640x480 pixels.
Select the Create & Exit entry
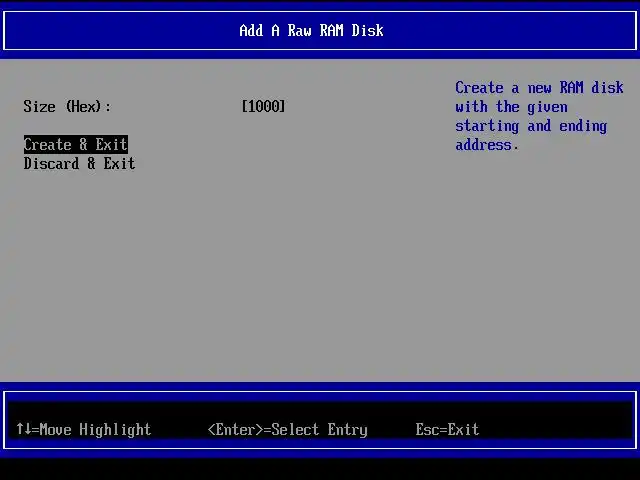[76, 144]
